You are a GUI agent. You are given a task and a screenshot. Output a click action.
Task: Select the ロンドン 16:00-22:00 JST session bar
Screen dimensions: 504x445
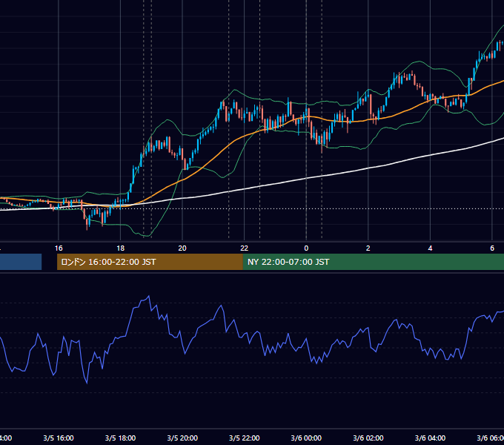[x=150, y=262]
